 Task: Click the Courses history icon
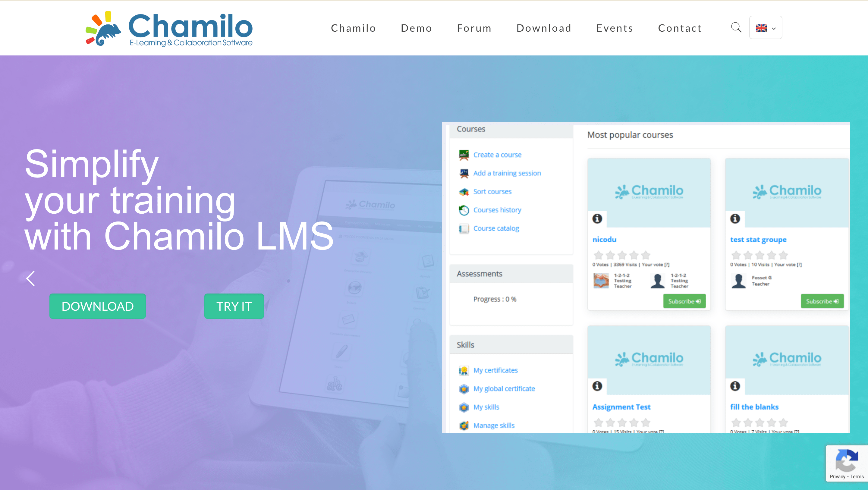(x=464, y=210)
